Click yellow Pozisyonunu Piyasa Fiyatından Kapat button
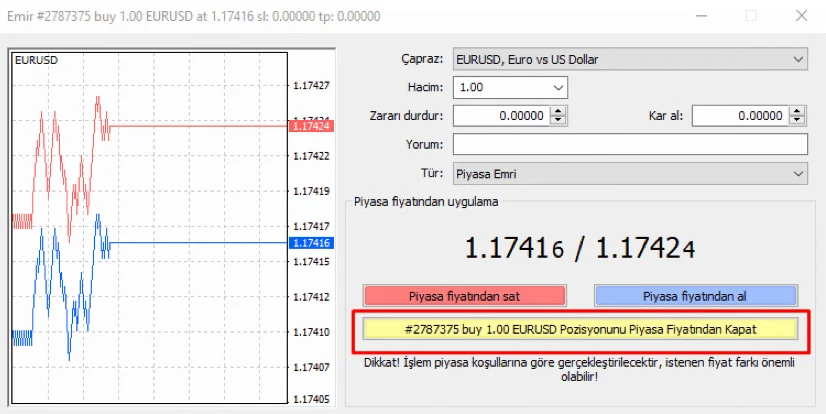Viewport: 826px width, 414px height. coord(580,329)
